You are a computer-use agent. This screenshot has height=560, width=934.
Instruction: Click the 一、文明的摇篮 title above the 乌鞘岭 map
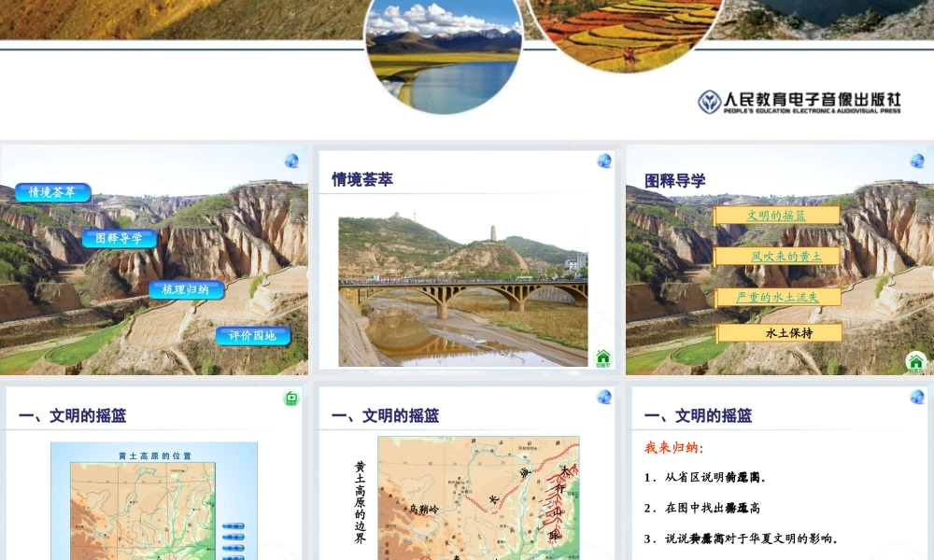pyautogui.click(x=385, y=415)
